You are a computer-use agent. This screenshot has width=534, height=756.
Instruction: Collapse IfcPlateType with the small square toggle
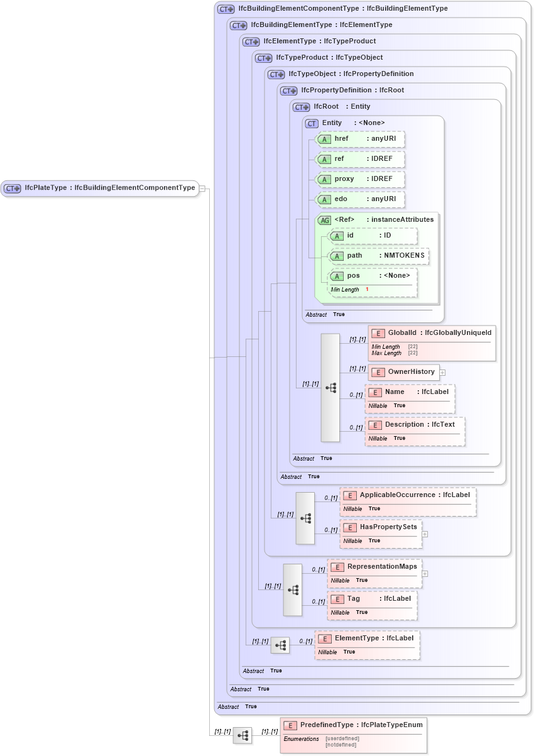202,188
